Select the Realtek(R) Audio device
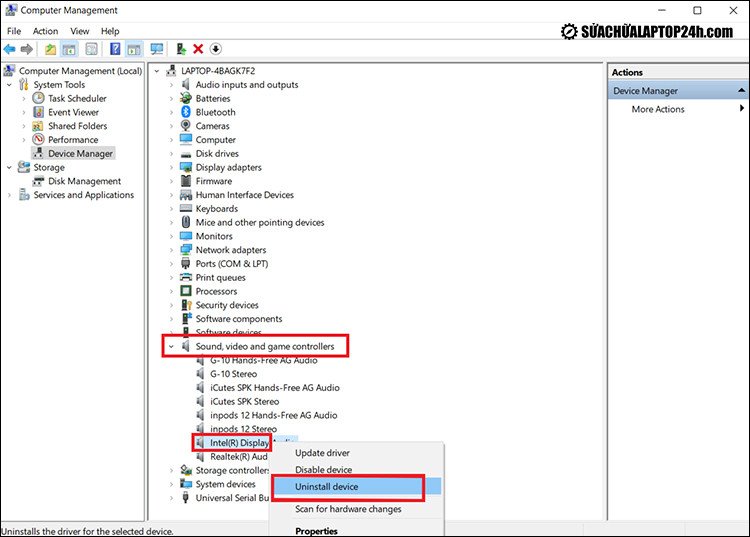Viewport: 750px width, 537px height. (239, 457)
